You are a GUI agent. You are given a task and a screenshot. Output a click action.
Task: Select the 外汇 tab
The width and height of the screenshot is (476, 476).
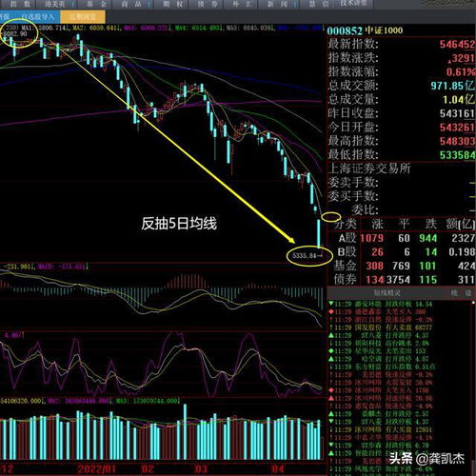(242, 4)
